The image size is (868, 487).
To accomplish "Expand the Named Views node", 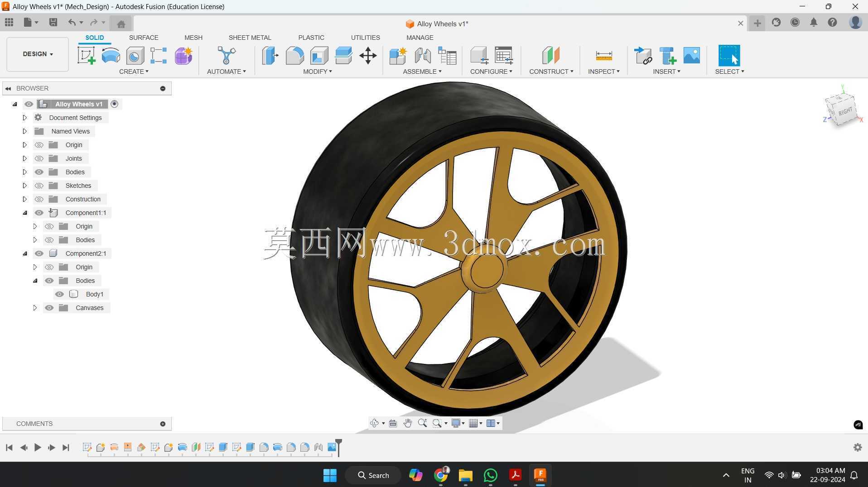I will pos(24,131).
